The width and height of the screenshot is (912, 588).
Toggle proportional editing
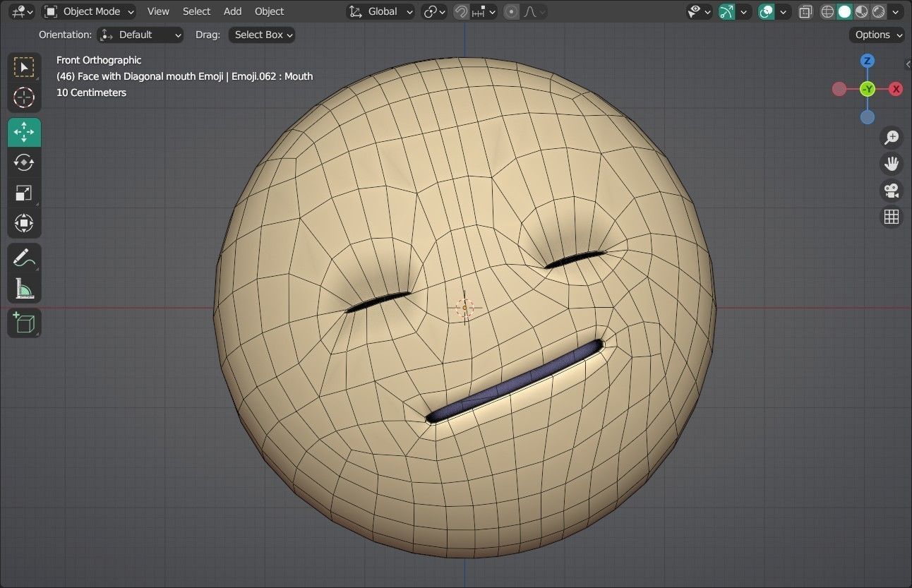tap(512, 11)
